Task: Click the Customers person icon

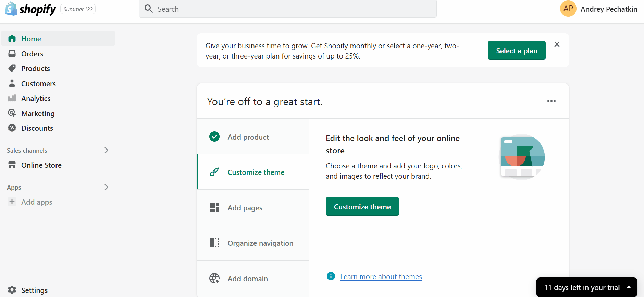Action: coord(12,83)
